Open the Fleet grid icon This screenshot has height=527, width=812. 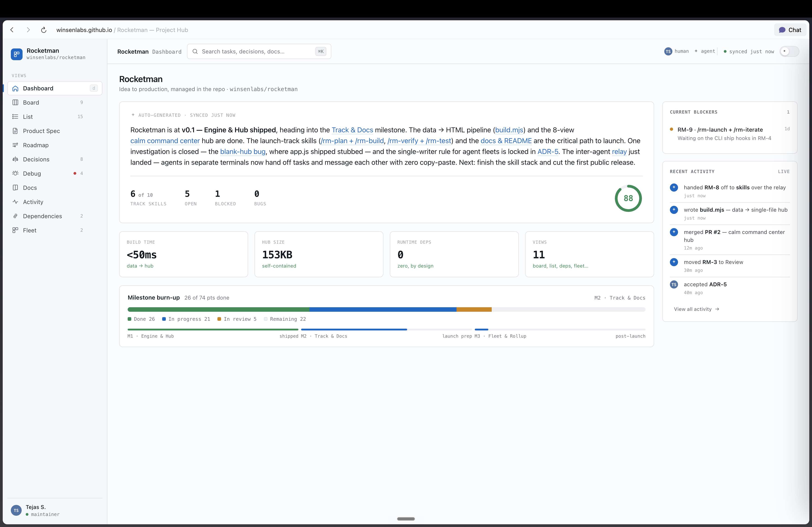click(15, 230)
